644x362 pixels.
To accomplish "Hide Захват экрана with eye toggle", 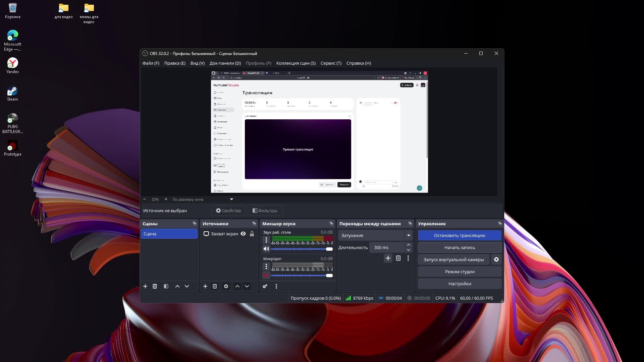I will coord(243,234).
